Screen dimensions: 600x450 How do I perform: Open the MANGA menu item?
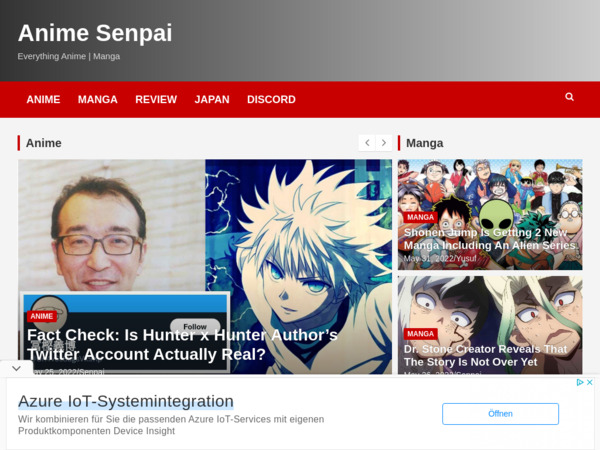pos(98,99)
